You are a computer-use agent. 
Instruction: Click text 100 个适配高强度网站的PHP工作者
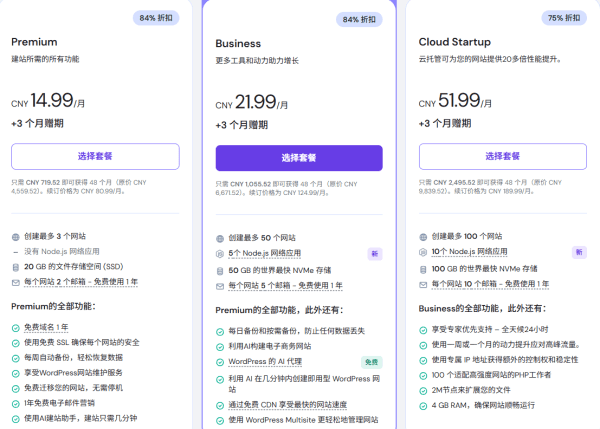point(491,375)
